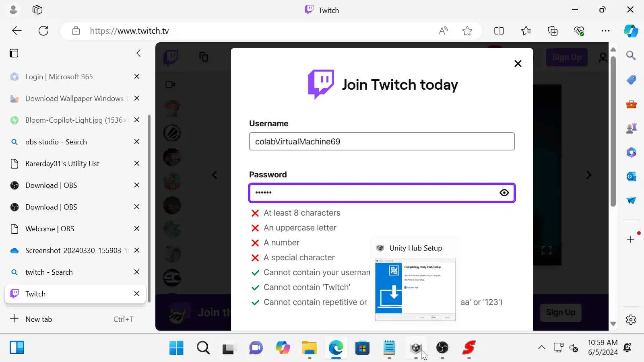Show password with eye icon
The height and width of the screenshot is (362, 644).
(x=504, y=193)
